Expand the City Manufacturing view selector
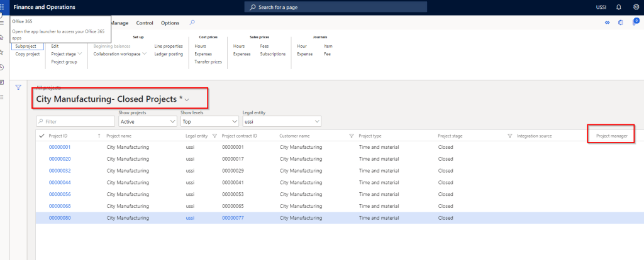This screenshot has width=644, height=260. 187,100
